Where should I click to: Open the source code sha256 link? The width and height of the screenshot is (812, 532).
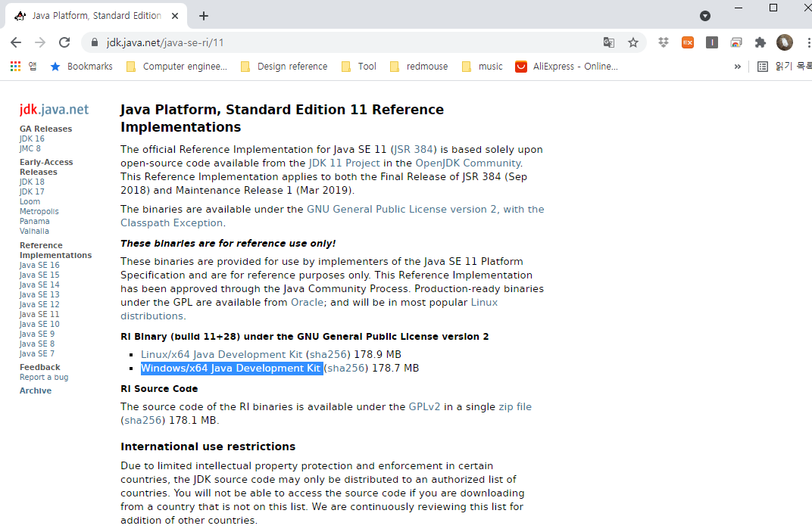click(143, 420)
